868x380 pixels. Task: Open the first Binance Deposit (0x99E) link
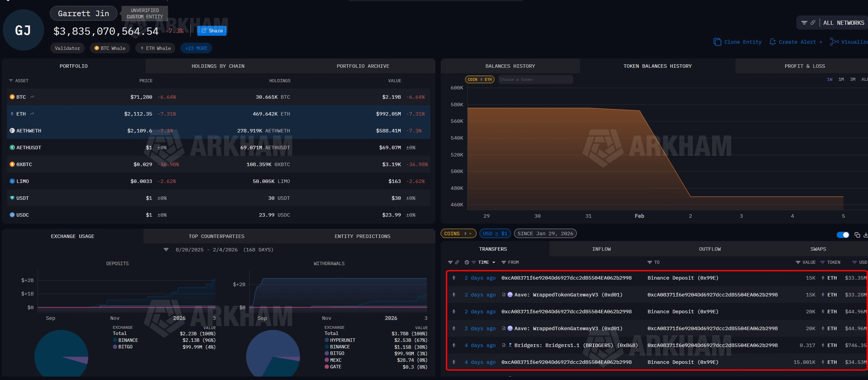[x=682, y=278]
